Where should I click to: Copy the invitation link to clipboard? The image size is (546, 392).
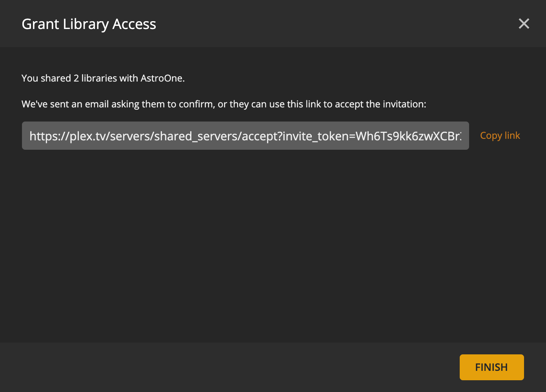(x=500, y=135)
